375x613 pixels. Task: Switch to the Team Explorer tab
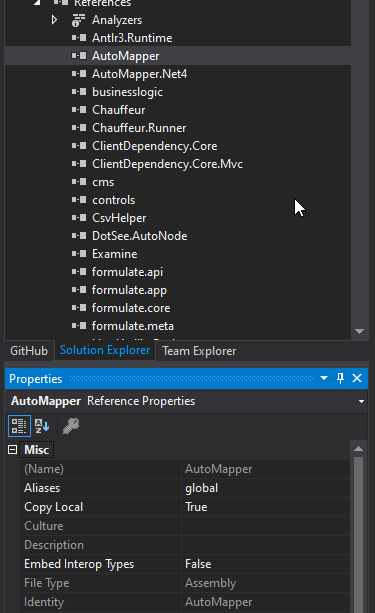pos(199,351)
